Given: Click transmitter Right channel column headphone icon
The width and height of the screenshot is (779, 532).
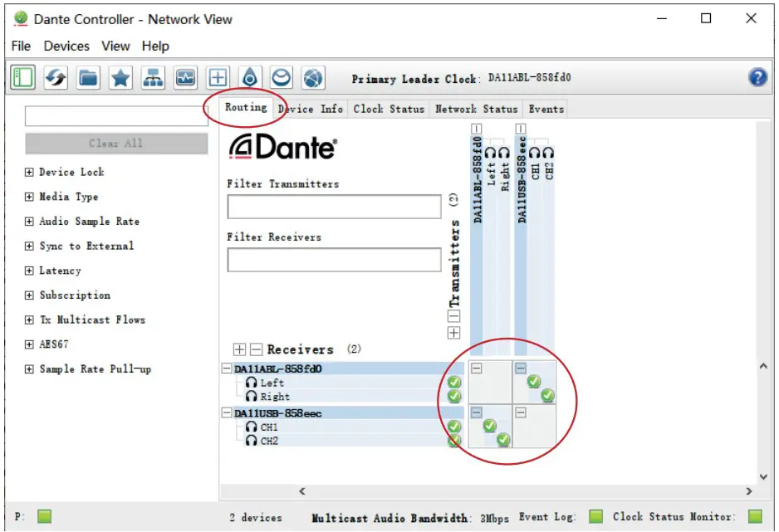Looking at the screenshot, I should click(504, 153).
